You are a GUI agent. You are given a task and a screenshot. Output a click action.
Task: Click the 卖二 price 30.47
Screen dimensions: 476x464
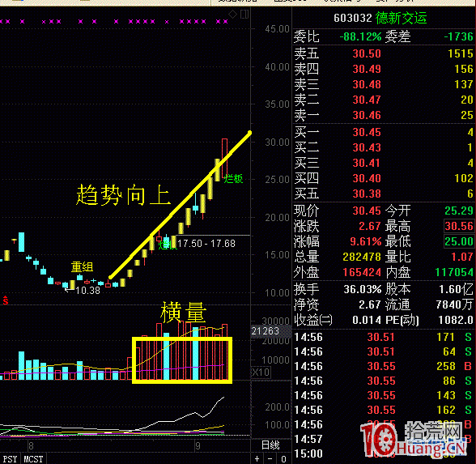click(x=367, y=100)
